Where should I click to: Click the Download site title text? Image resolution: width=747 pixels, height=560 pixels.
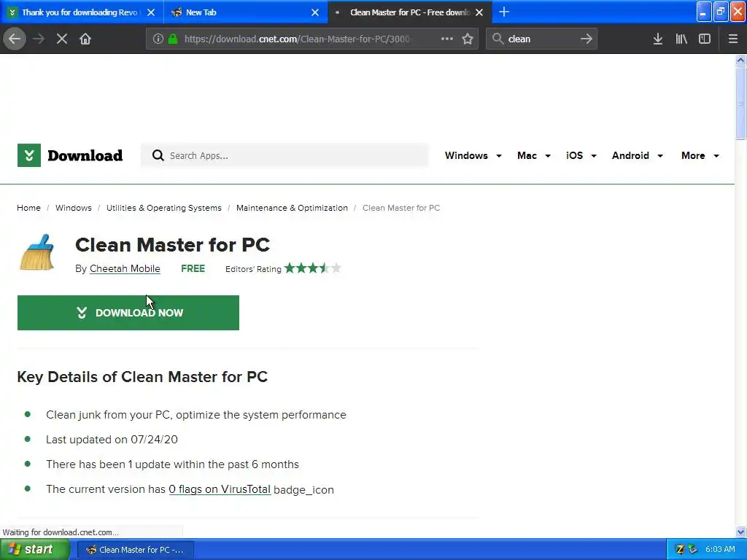[x=85, y=155]
